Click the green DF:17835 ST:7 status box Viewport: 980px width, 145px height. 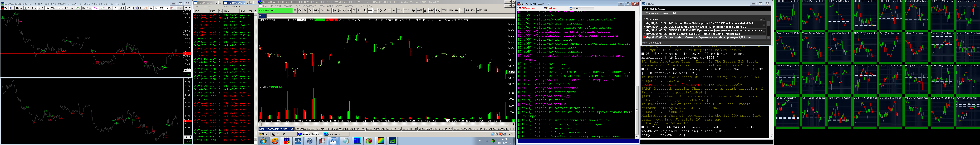tap(276, 10)
